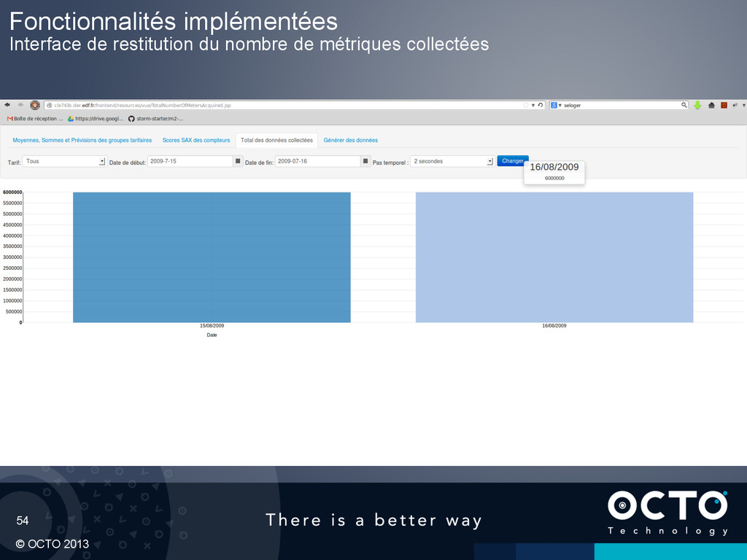The width and height of the screenshot is (747, 560).
Task: Click the round tiger-face icon beside the address bar
Action: point(35,105)
